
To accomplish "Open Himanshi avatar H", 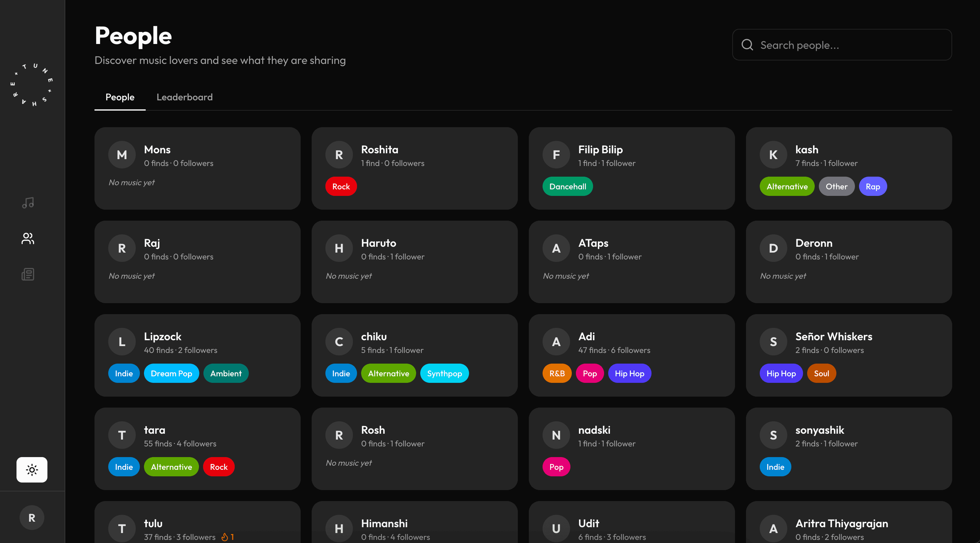I will pyautogui.click(x=339, y=529).
